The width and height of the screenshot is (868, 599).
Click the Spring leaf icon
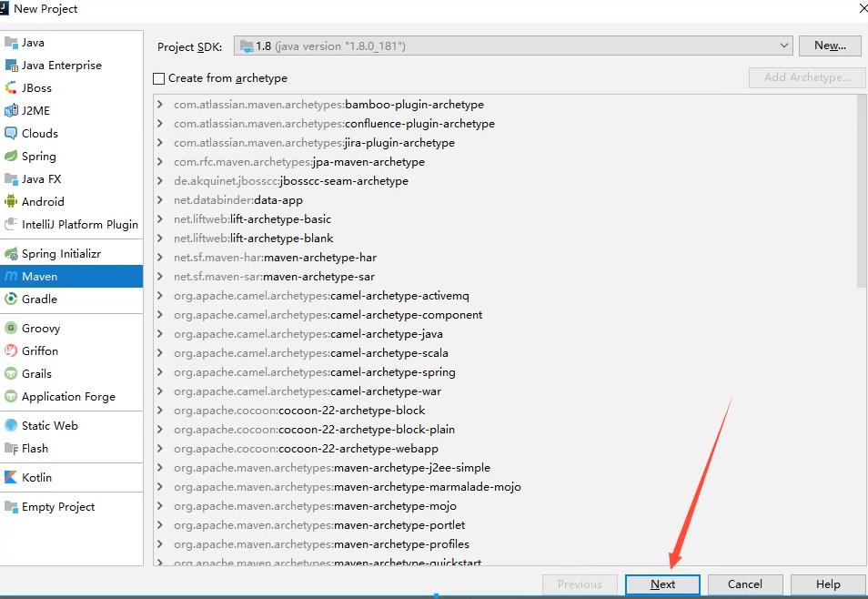click(x=11, y=157)
